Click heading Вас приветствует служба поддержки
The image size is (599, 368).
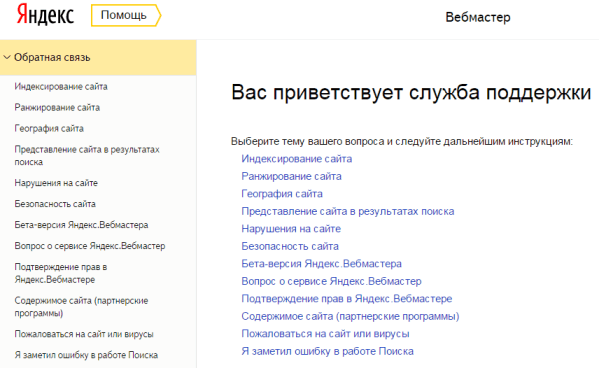pos(411,93)
